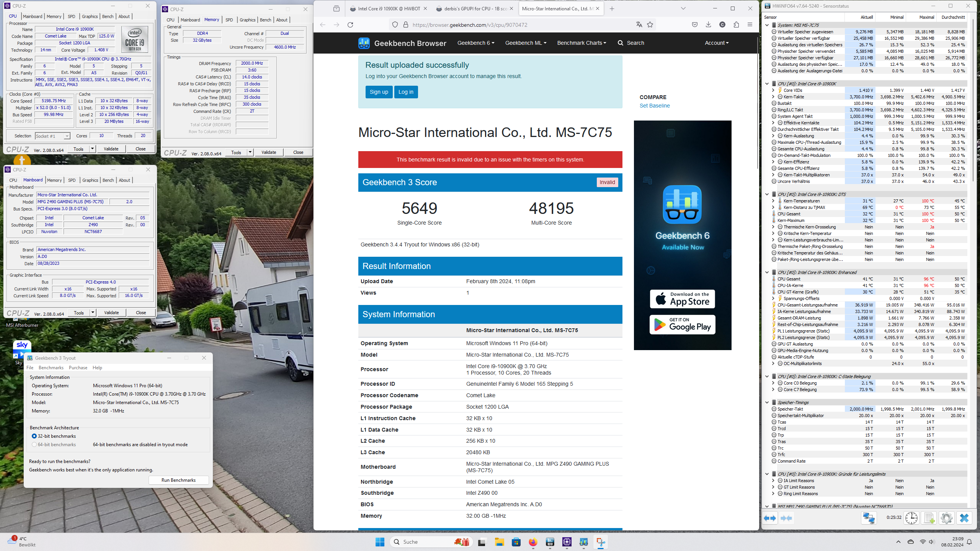Select 64-bit benchmarks radio button
Image resolution: width=980 pixels, height=551 pixels.
[x=34, y=445]
